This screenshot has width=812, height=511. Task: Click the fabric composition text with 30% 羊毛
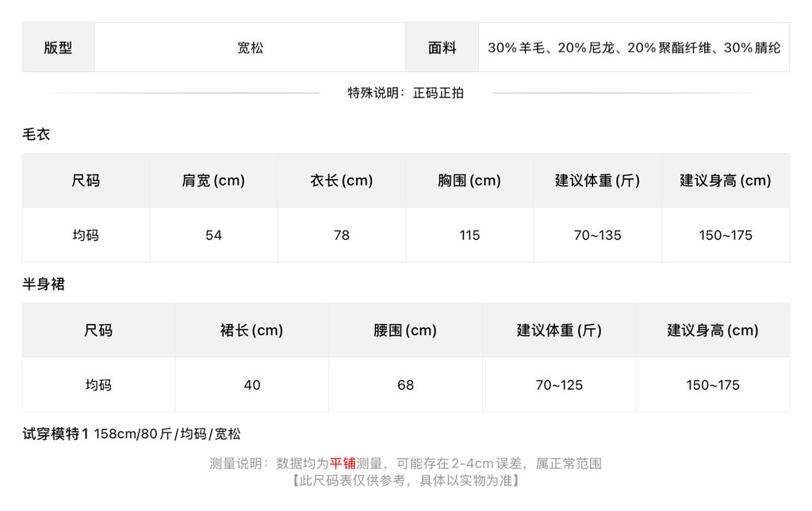tap(634, 48)
